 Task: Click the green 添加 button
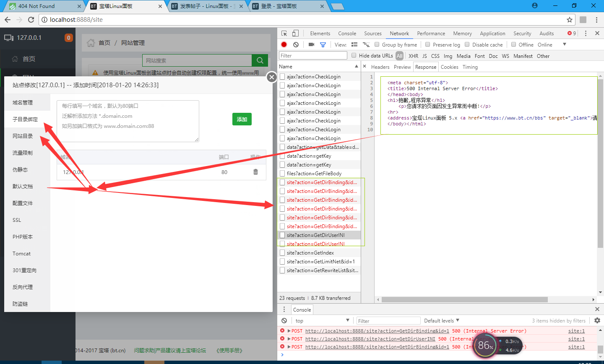(x=242, y=119)
